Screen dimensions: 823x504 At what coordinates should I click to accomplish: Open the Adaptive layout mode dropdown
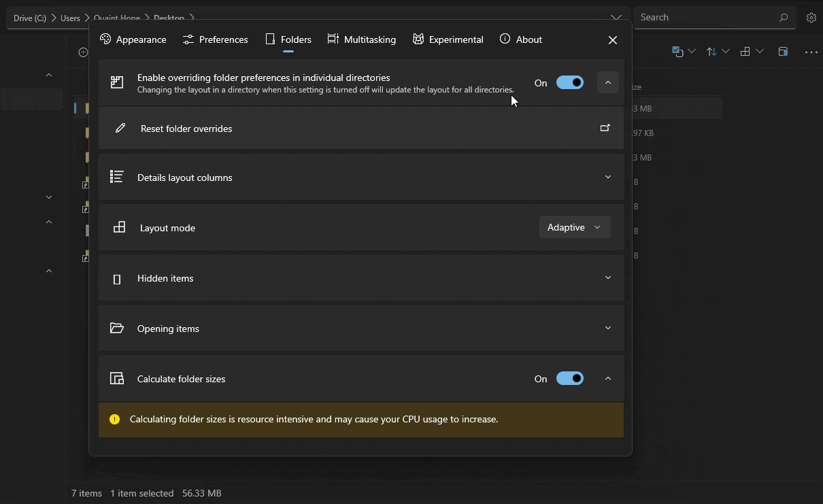[575, 226]
